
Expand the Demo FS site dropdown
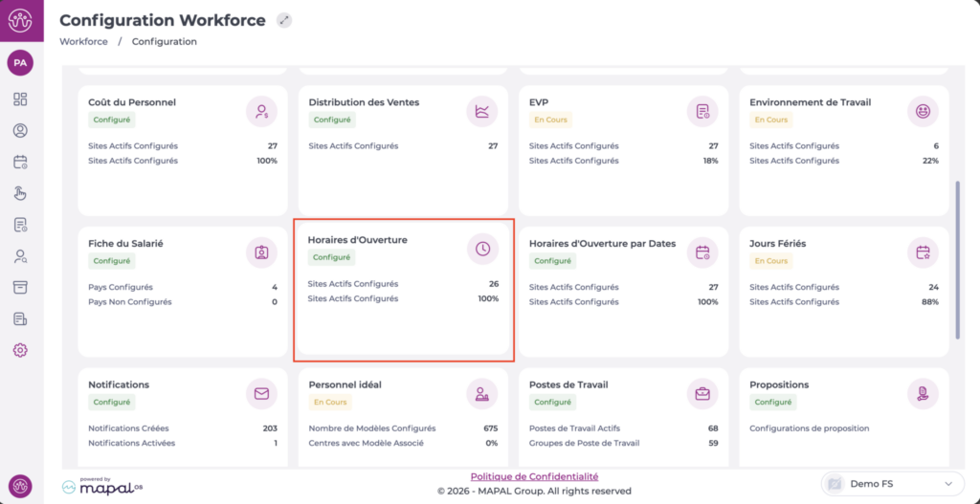pos(892,484)
